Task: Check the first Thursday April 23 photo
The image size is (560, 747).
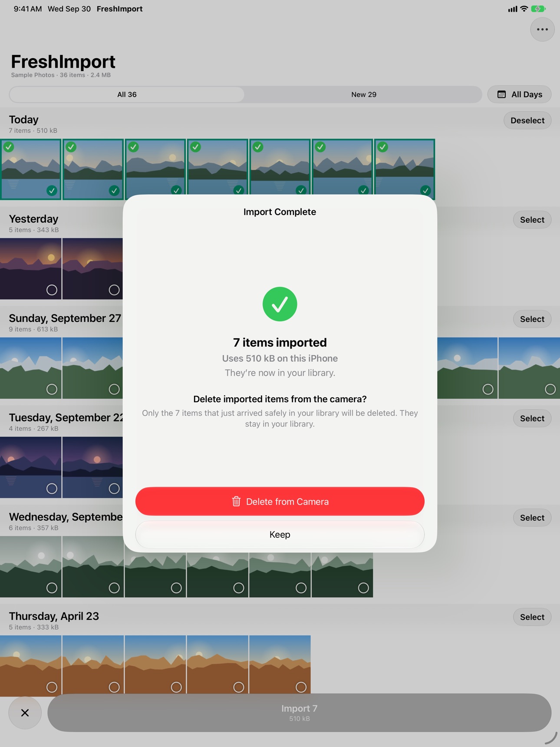Action: tap(52, 687)
